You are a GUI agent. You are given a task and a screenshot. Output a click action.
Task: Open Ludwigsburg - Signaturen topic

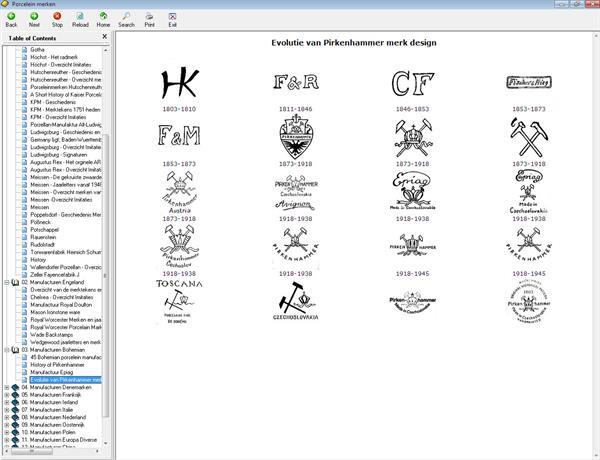59,155
